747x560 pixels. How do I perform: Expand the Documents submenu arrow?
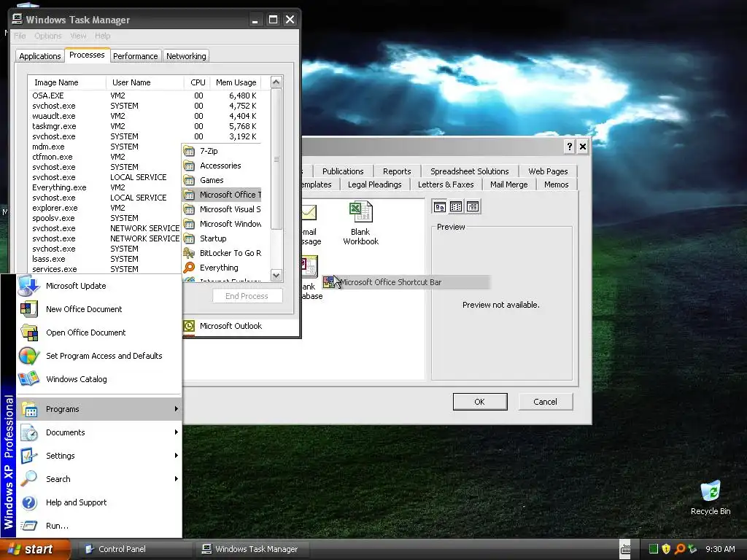[177, 432]
